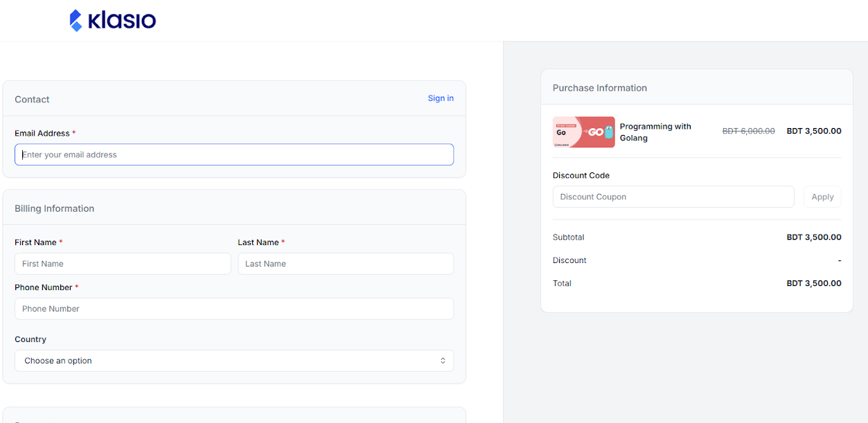Click the 'Email Address' field label
The width and height of the screenshot is (868, 423).
[x=42, y=134]
